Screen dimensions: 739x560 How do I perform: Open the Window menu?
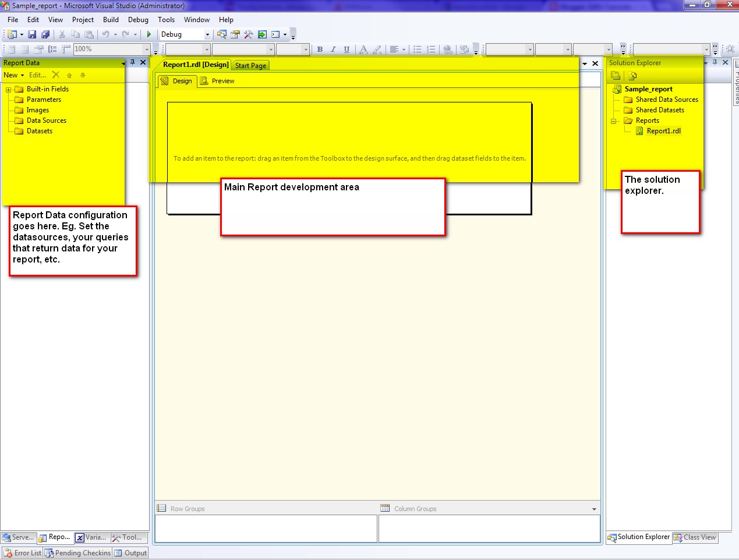coord(197,20)
